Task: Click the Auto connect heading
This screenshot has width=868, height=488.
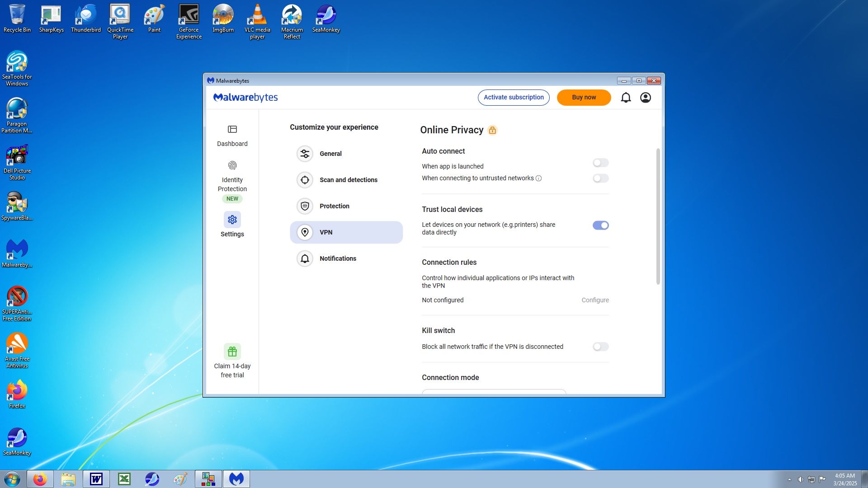Action: click(443, 151)
